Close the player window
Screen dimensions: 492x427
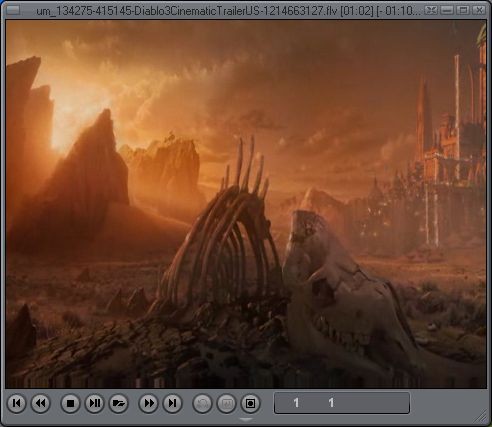[479, 10]
